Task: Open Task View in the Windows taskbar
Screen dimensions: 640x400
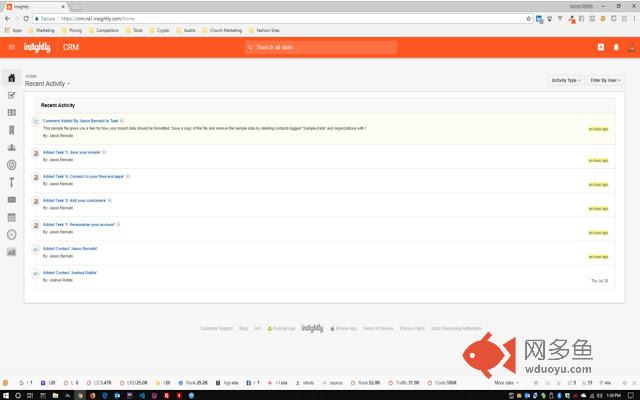Action: click(x=30, y=396)
